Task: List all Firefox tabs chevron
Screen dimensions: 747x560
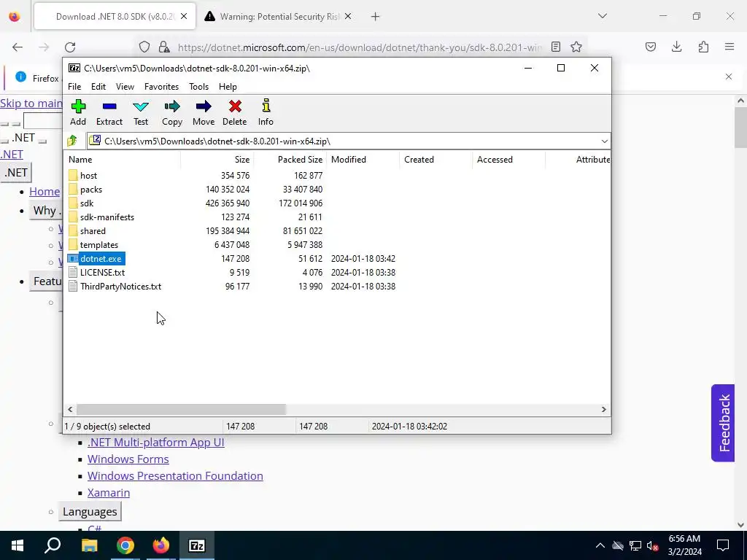Action: 602,16
